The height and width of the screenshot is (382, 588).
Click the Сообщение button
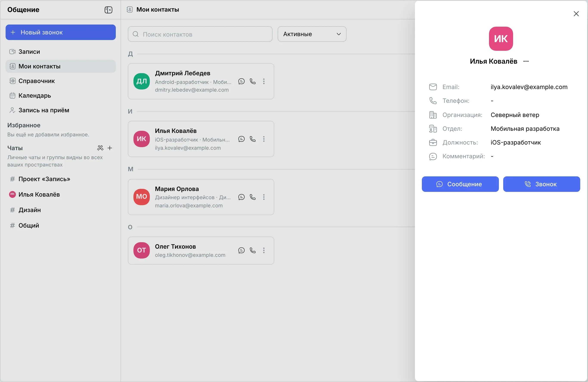[x=460, y=184]
